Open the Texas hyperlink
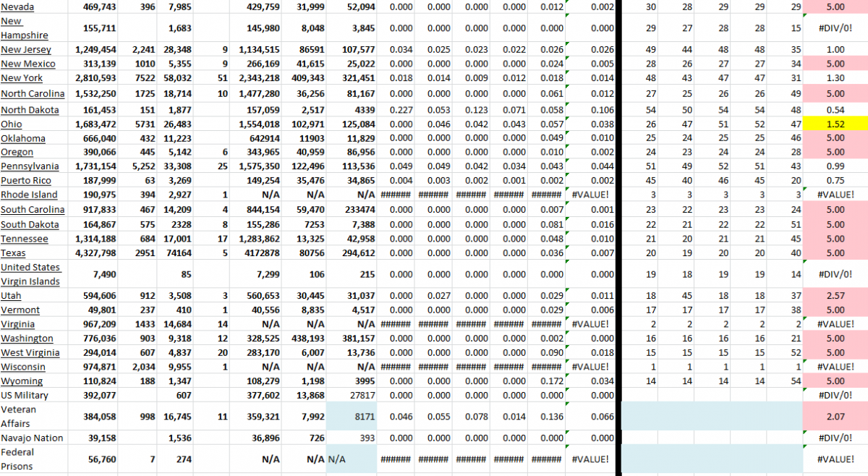The height and width of the screenshot is (476, 868). click(12, 252)
